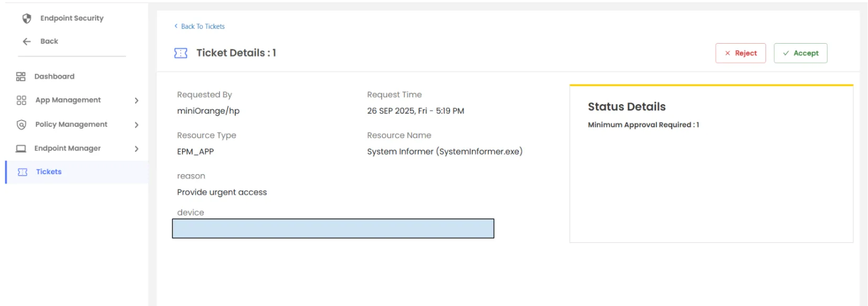Open the Dashboard menu item
This screenshot has width=868, height=306.
[x=54, y=77]
